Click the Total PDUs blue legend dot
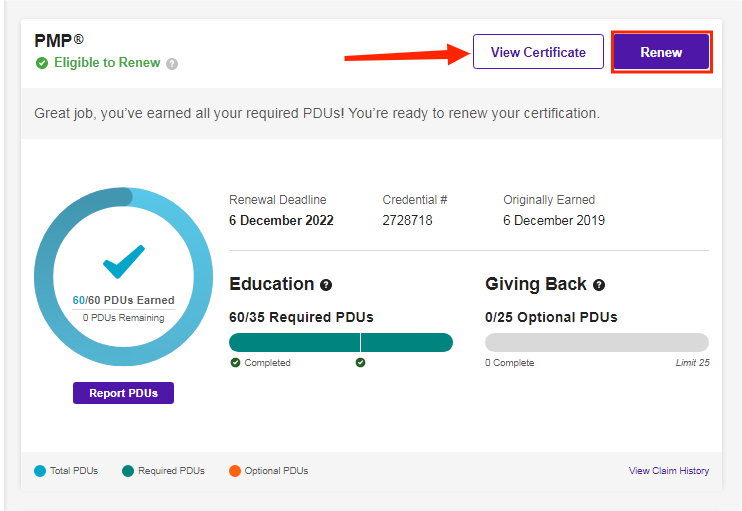This screenshot has width=742, height=511. 39,471
